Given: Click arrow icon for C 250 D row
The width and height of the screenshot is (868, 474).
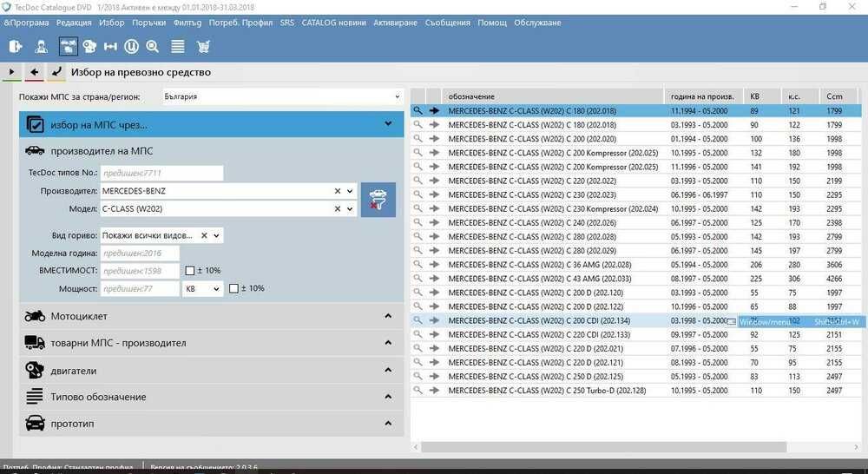Looking at the screenshot, I should (435, 377).
